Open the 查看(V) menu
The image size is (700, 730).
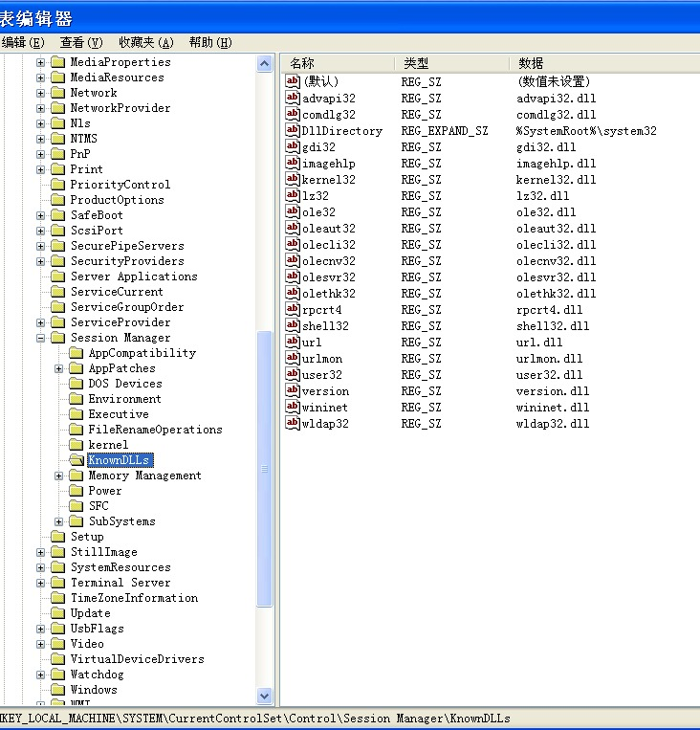pos(81,43)
